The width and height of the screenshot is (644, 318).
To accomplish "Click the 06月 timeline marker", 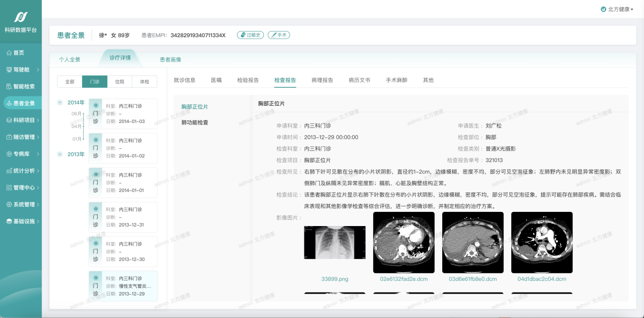I will pos(77,114).
